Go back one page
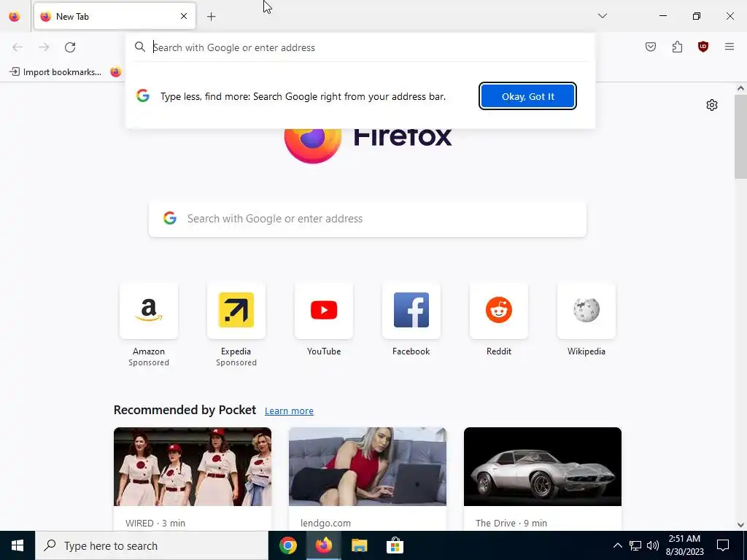 click(18, 47)
